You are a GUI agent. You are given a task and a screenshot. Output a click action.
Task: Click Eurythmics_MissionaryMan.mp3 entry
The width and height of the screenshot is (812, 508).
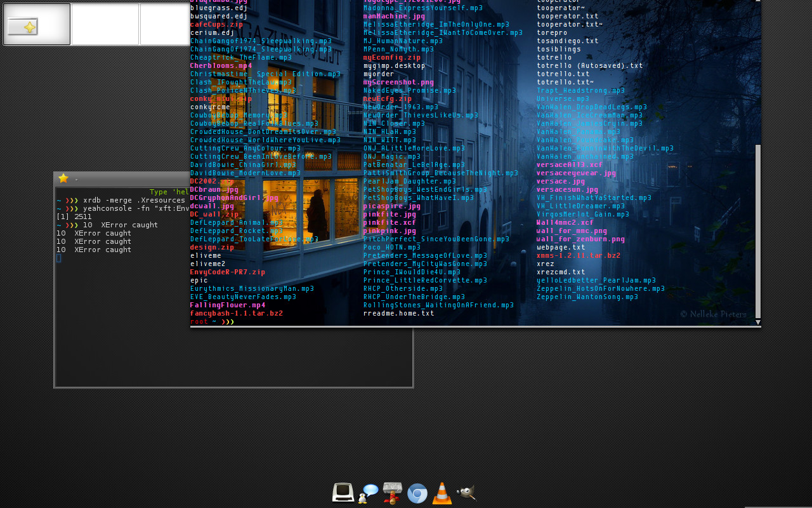pos(252,288)
